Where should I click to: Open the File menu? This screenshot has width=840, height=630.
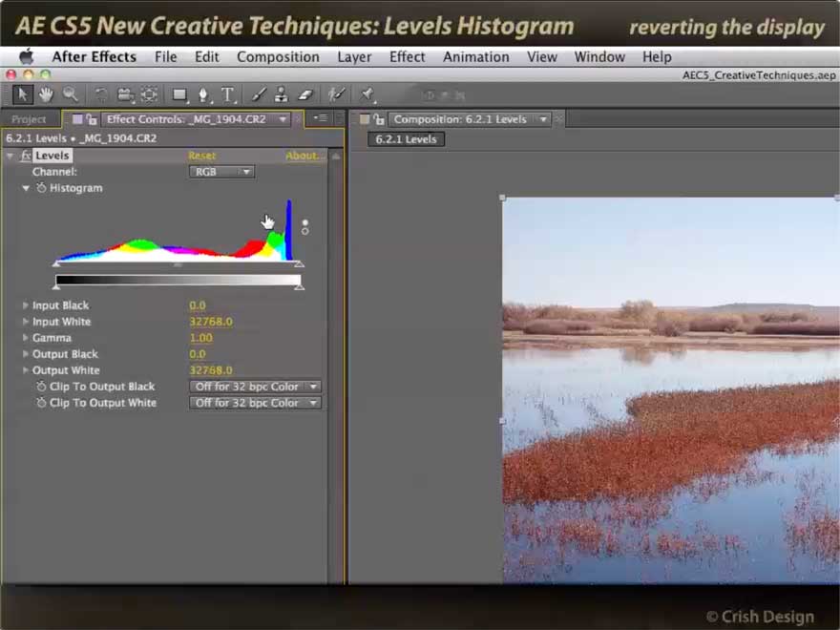(165, 56)
